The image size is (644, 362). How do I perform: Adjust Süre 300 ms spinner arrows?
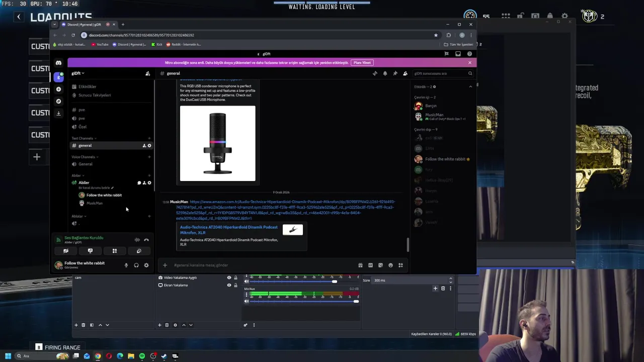coord(450,280)
